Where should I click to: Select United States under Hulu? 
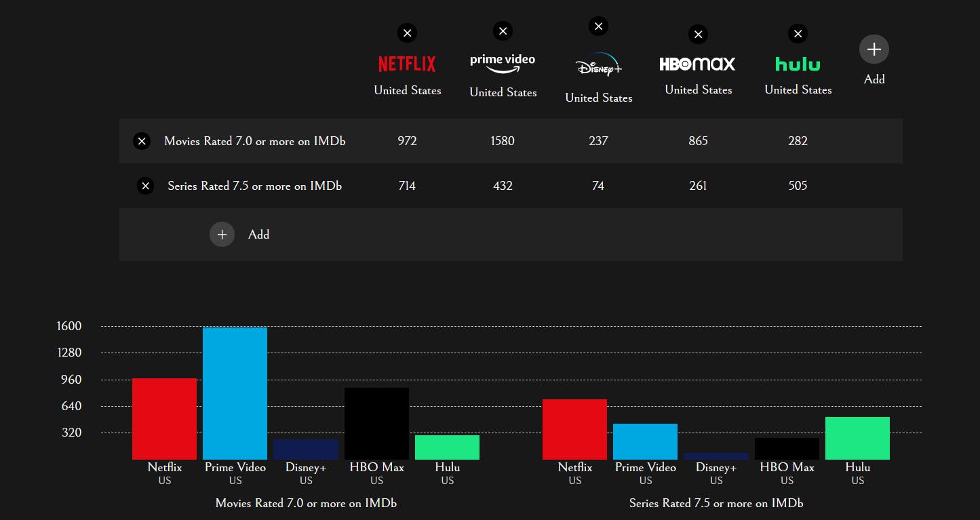[798, 89]
